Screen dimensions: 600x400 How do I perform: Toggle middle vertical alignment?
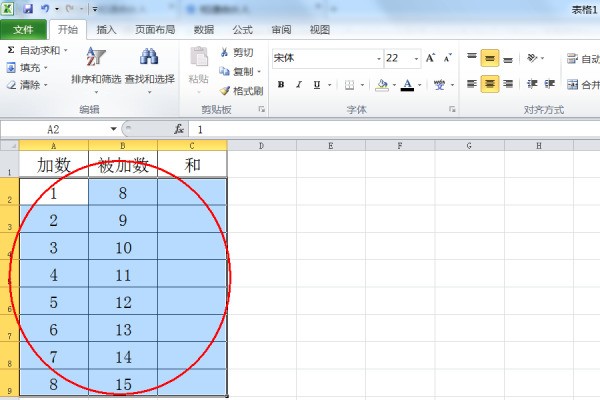(x=490, y=58)
